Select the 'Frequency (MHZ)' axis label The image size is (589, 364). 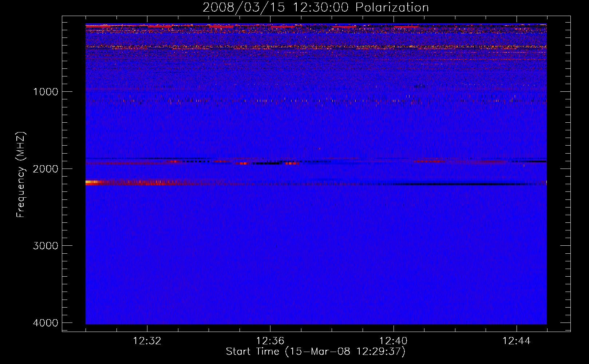(20, 175)
